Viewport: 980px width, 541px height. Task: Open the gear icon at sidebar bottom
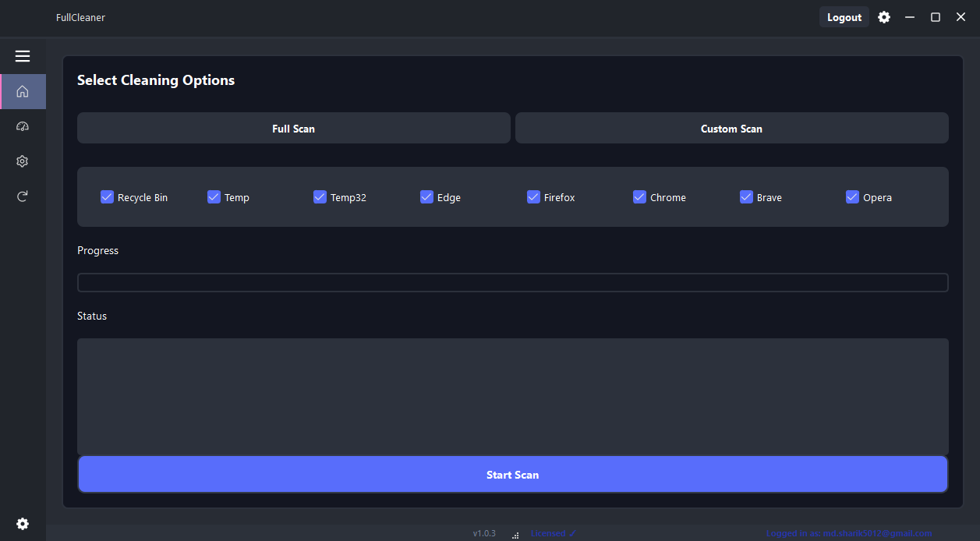click(x=23, y=524)
